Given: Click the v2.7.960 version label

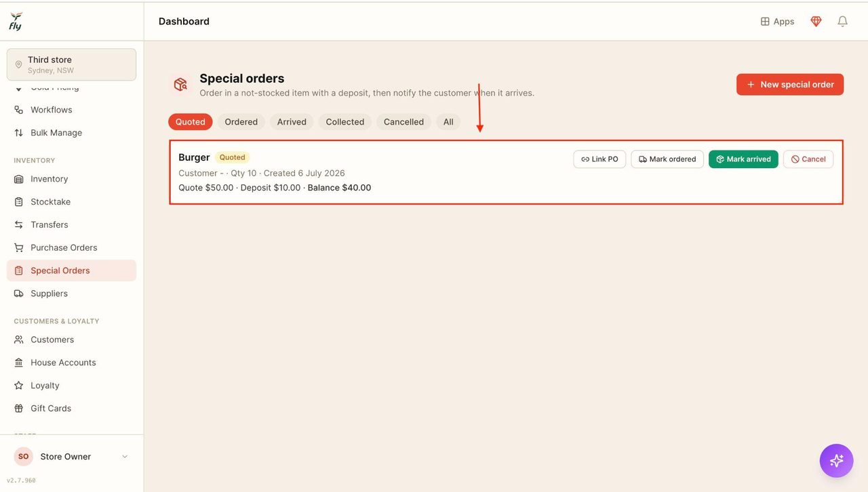Looking at the screenshot, I should click(21, 480).
